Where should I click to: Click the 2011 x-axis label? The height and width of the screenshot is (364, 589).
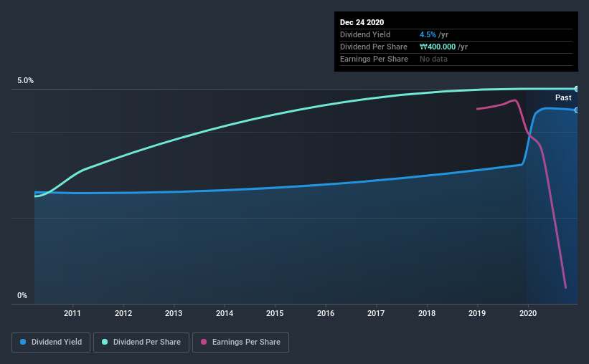[x=72, y=313]
